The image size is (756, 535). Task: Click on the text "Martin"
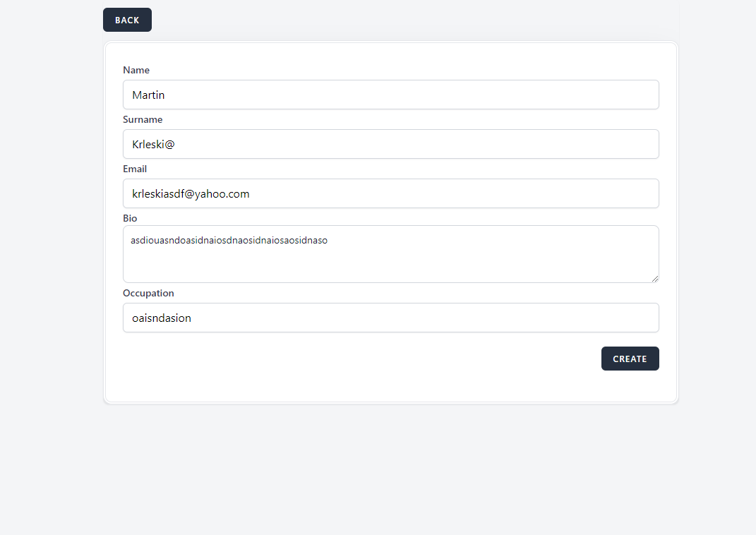pyautogui.click(x=148, y=95)
